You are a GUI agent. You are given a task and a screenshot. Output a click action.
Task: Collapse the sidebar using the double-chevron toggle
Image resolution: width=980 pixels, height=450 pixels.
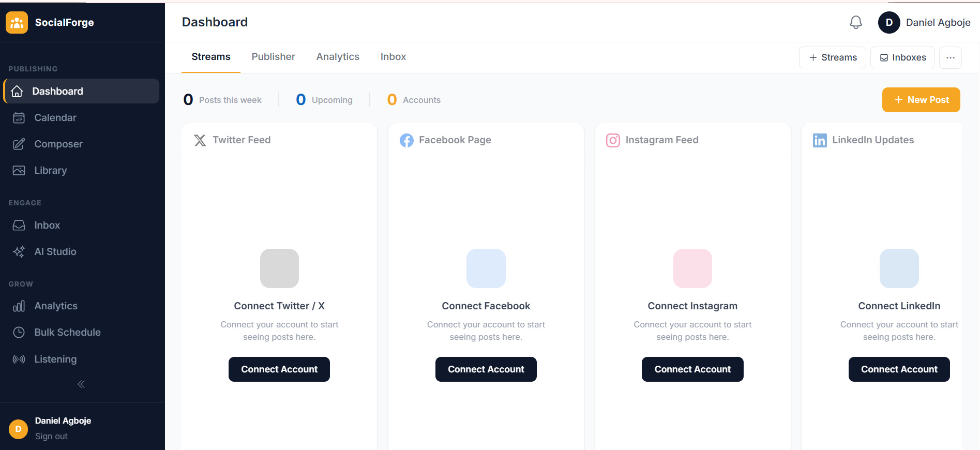81,384
